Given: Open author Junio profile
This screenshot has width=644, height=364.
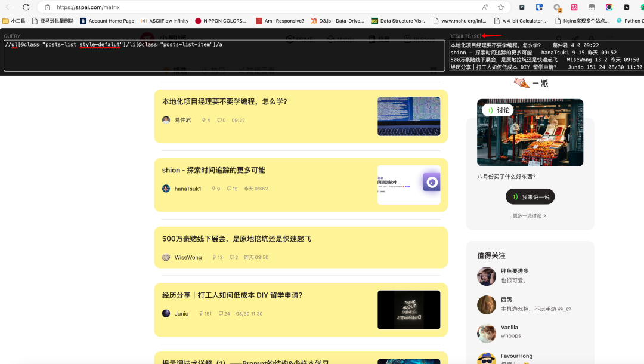Looking at the screenshot, I should tap(181, 313).
